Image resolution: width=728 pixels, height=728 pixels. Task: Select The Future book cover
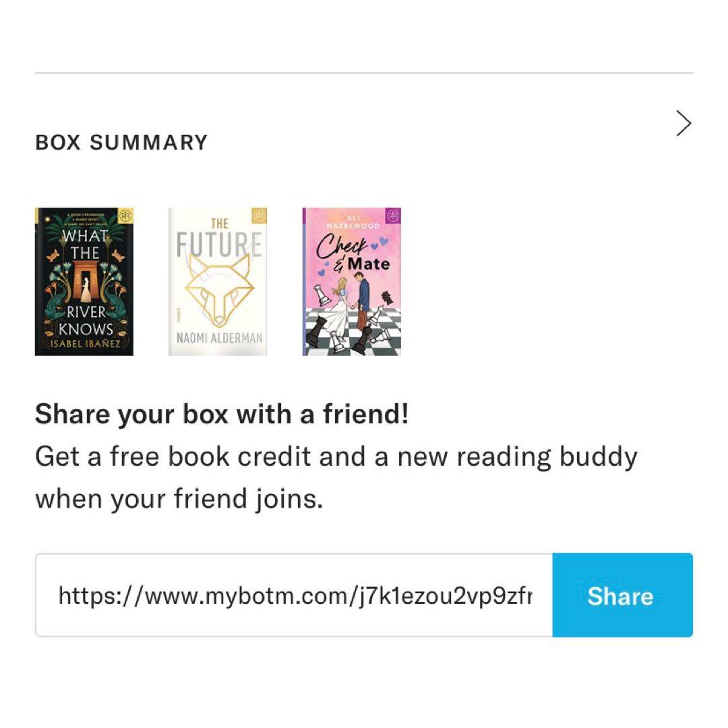[x=218, y=281]
